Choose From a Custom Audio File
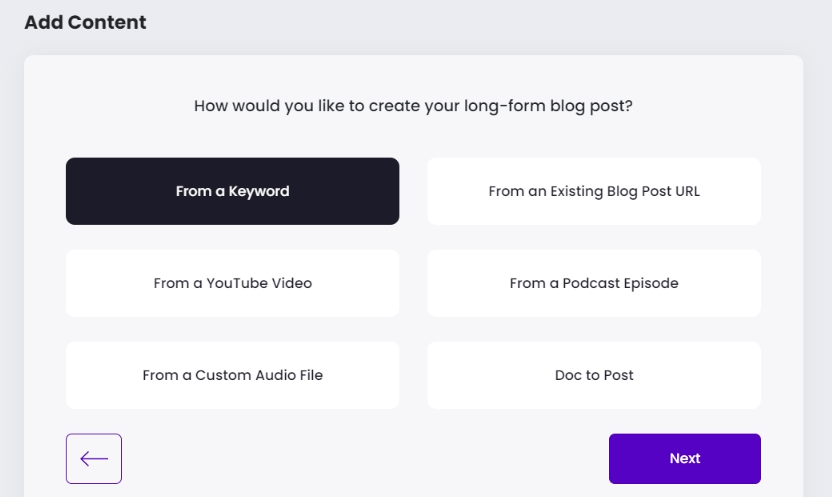The height and width of the screenshot is (497, 832). tap(232, 375)
